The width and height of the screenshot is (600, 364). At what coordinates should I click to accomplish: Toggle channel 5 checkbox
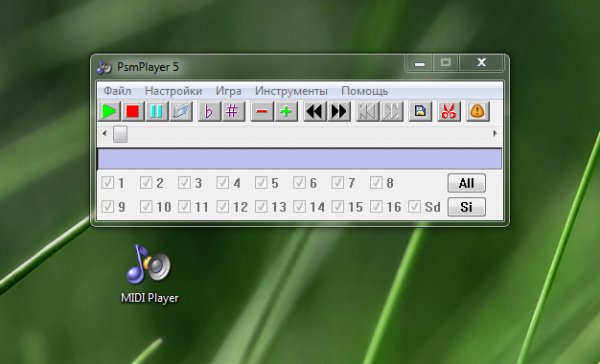[x=261, y=183]
